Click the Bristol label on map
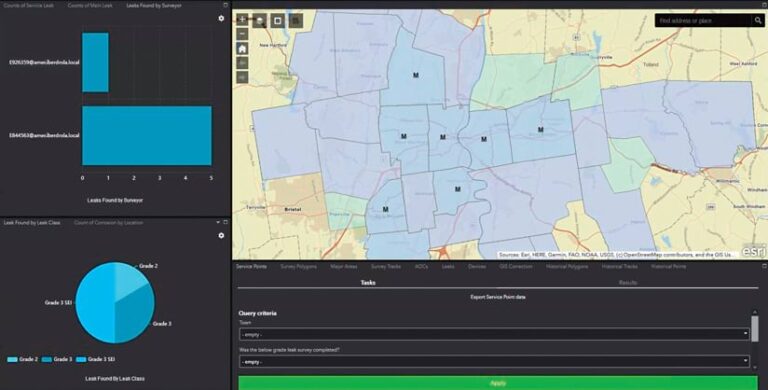 [x=293, y=209]
